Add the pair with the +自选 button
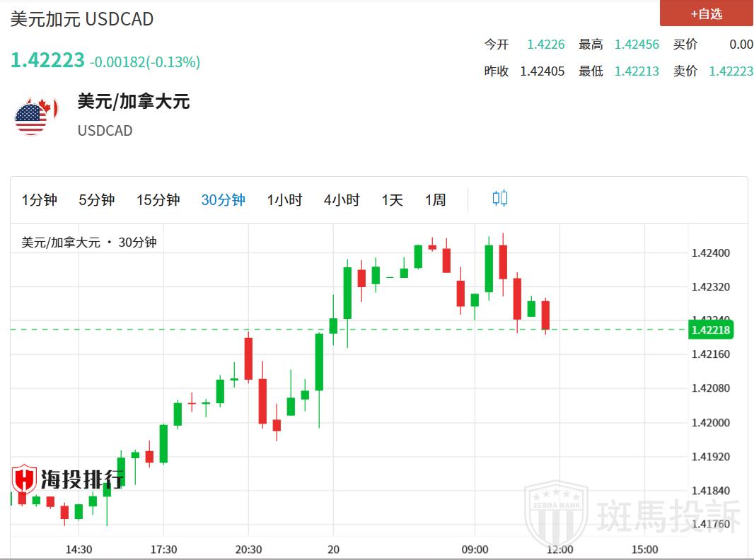This screenshot has height=560, width=754. [706, 13]
